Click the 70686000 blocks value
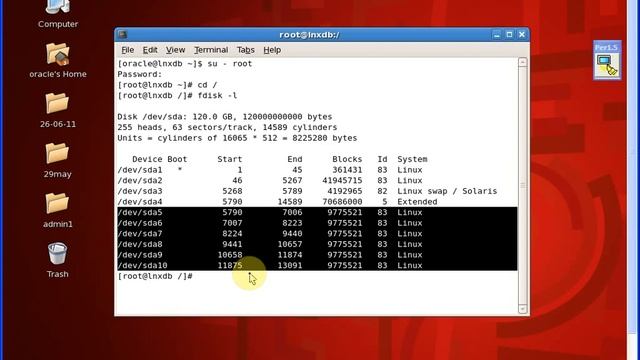Screen dimensions: 640x360 coord(342,202)
